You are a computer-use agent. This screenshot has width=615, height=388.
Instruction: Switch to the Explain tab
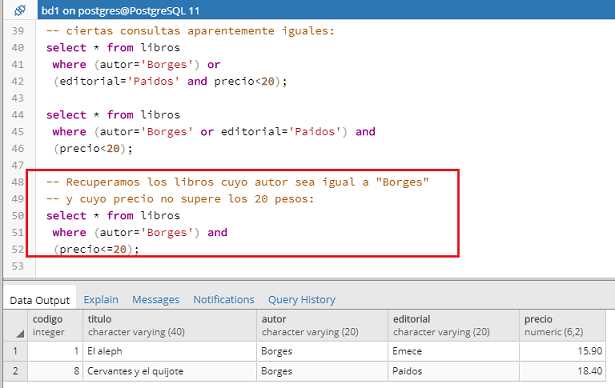pyautogui.click(x=101, y=300)
